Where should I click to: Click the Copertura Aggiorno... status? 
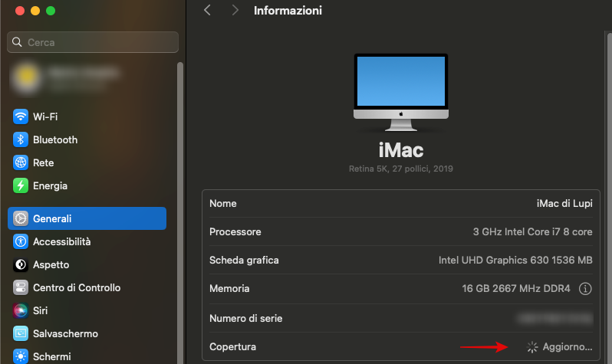click(559, 347)
